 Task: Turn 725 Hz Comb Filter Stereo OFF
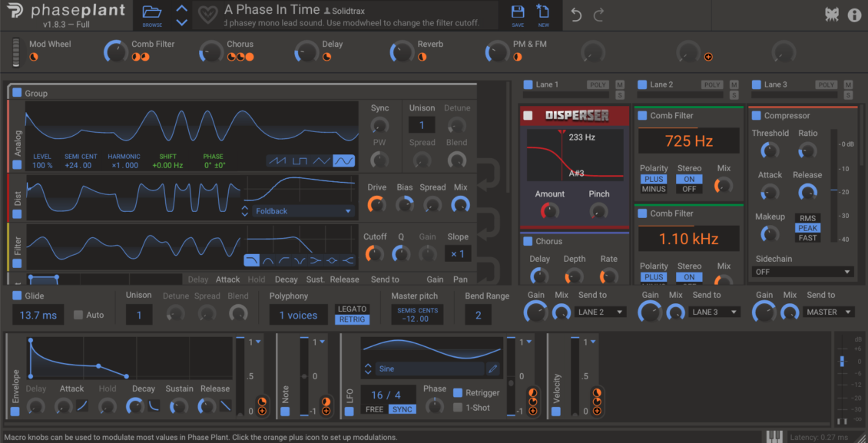(689, 189)
